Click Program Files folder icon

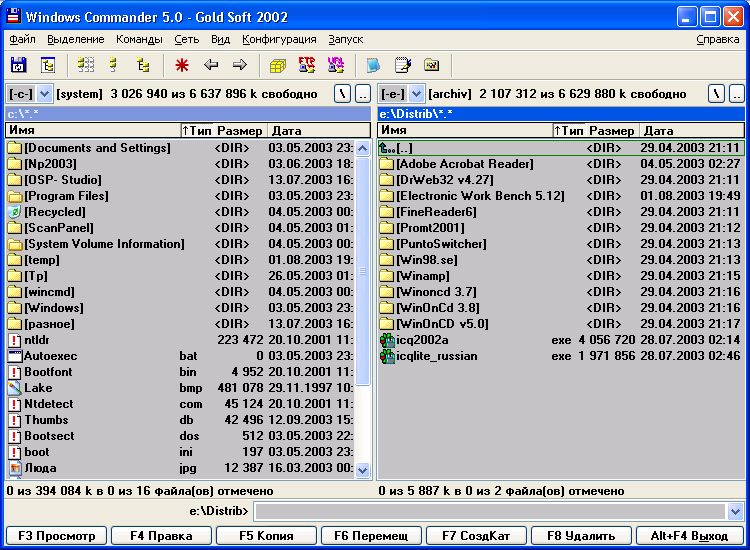(15, 196)
